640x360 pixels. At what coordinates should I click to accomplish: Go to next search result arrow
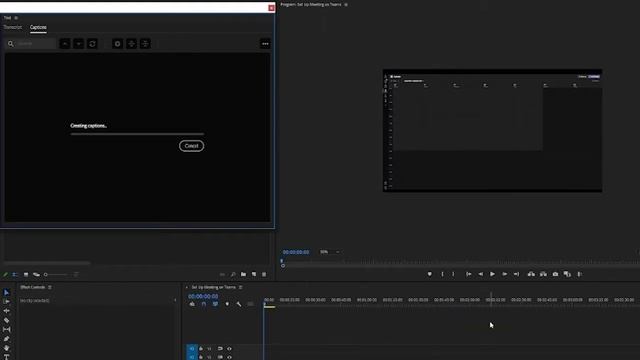(79, 44)
